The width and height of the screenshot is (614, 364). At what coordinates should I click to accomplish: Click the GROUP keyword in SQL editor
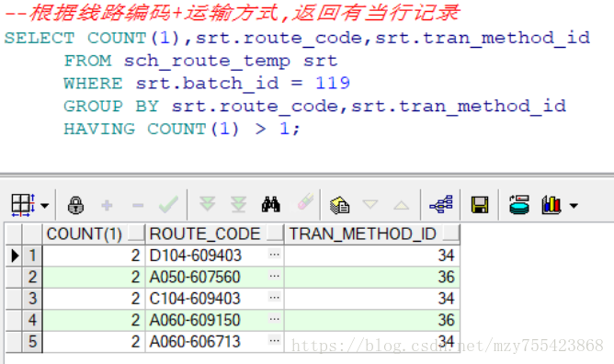94,106
